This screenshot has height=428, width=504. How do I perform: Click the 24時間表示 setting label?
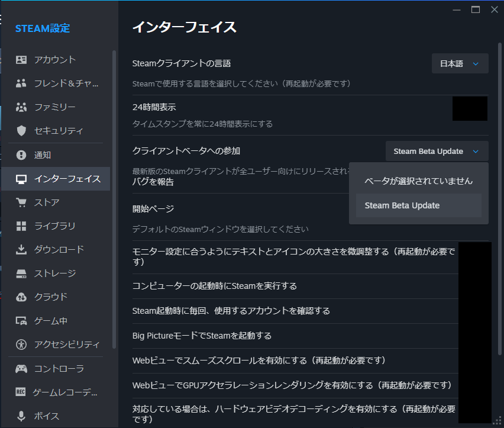pos(154,107)
